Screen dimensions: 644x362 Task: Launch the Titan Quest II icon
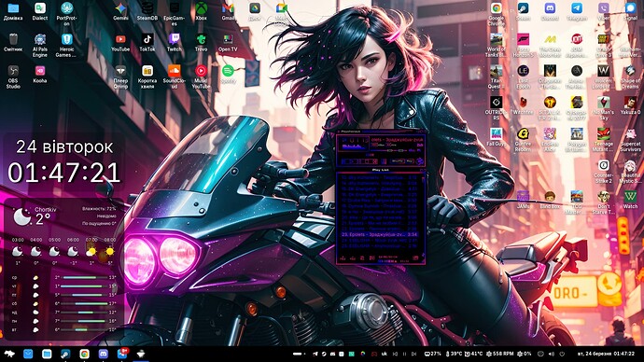coord(497,77)
